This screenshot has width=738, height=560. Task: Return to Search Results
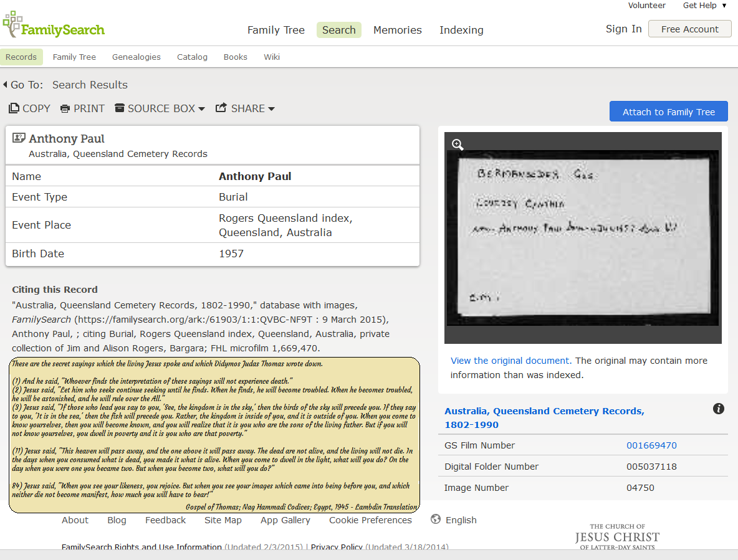90,85
